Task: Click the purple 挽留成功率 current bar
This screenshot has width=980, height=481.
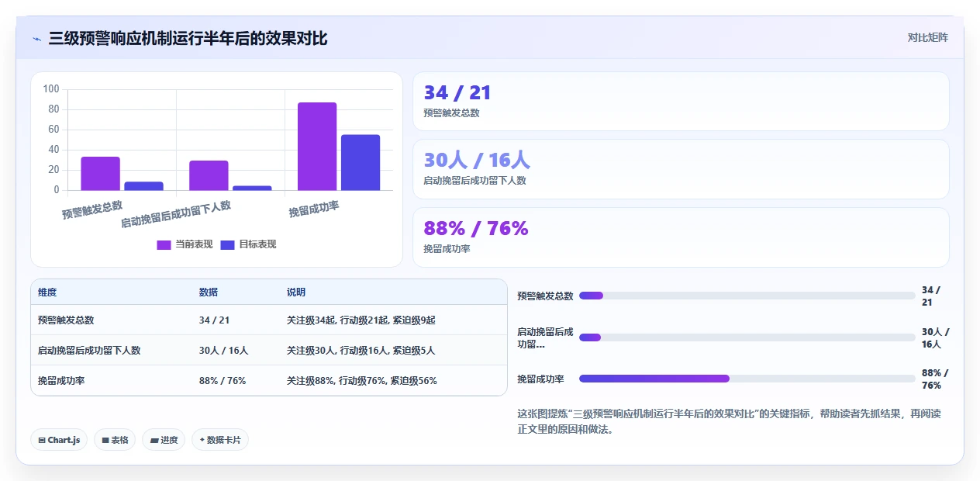Action: (317, 146)
